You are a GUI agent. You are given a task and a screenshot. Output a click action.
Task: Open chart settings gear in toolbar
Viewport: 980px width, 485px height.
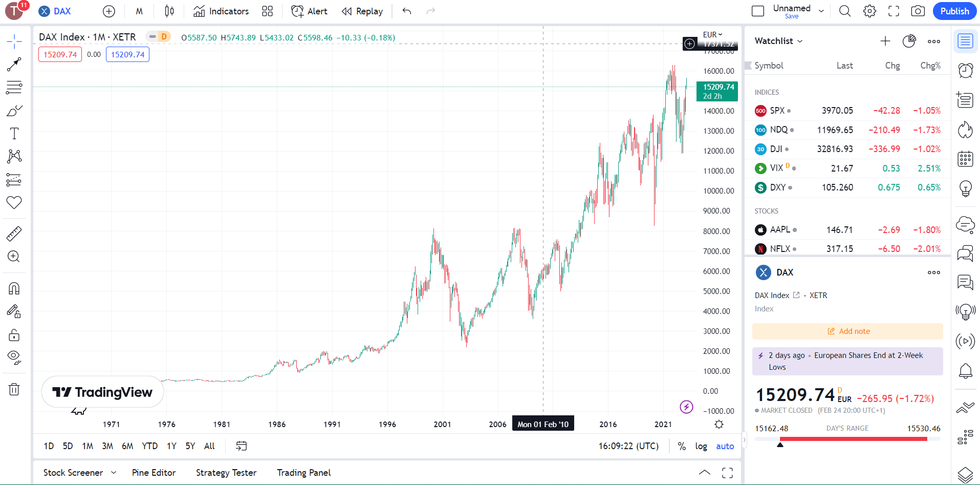point(869,11)
